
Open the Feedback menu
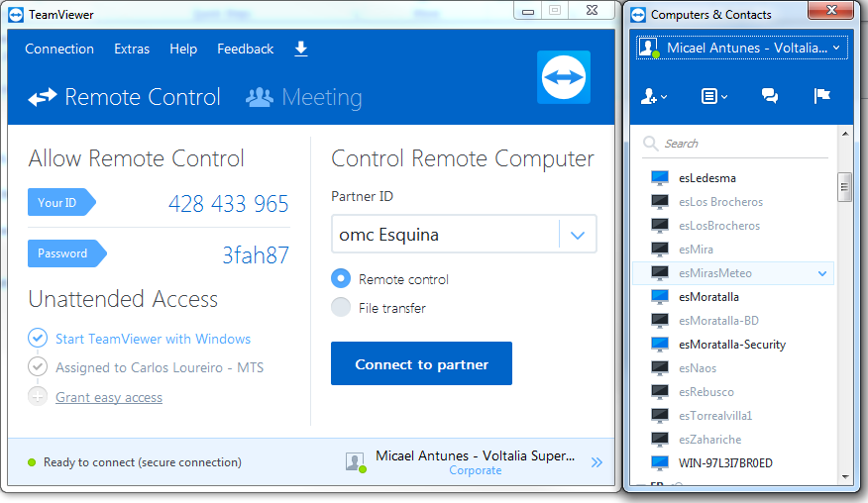click(245, 49)
